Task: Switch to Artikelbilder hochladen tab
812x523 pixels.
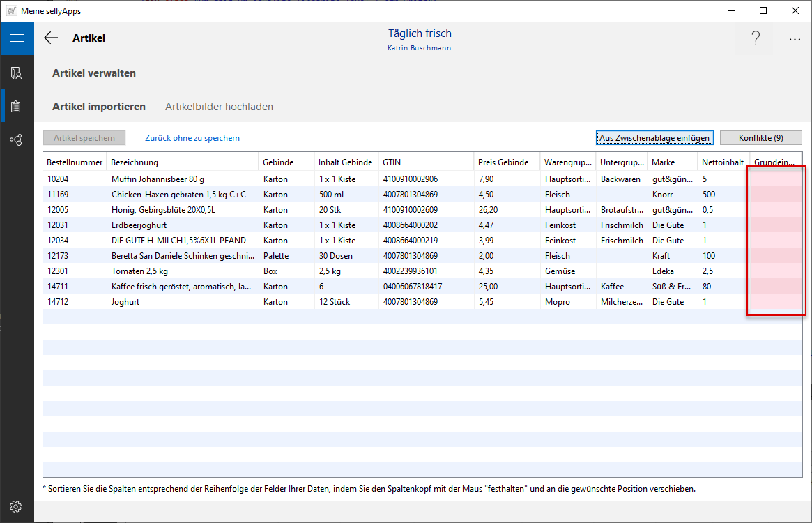Action: tap(219, 107)
